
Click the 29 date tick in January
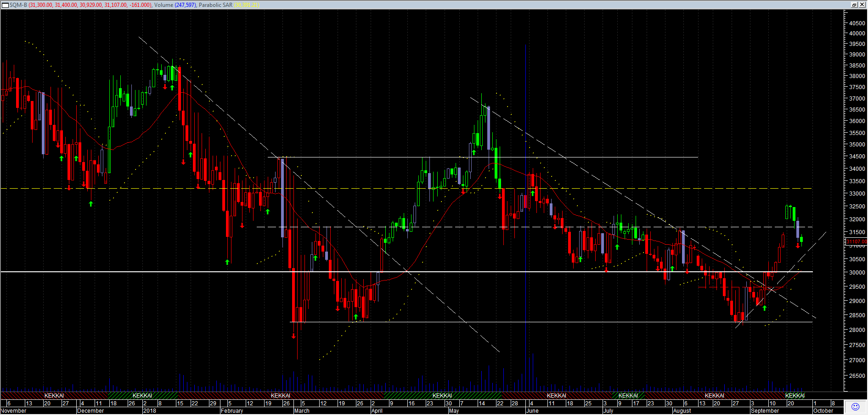pyautogui.click(x=213, y=404)
